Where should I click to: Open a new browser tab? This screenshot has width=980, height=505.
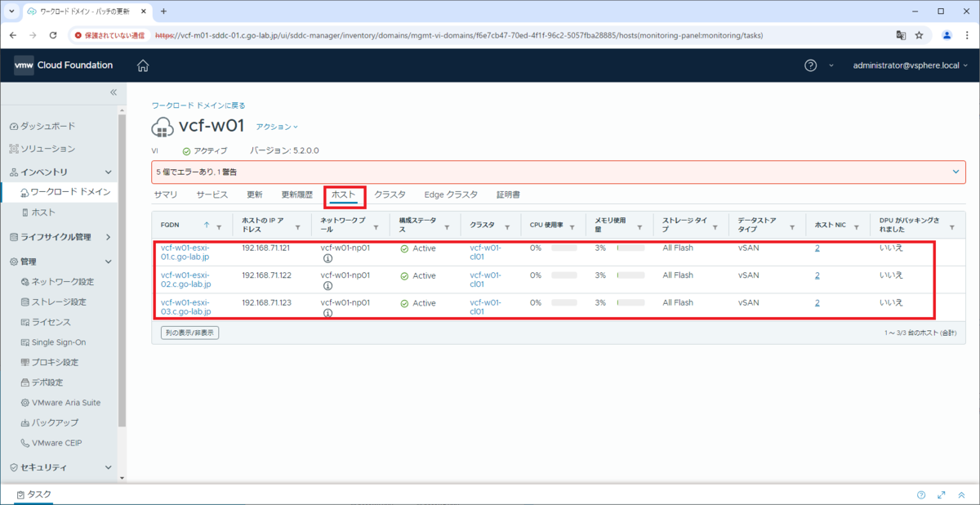point(163,11)
